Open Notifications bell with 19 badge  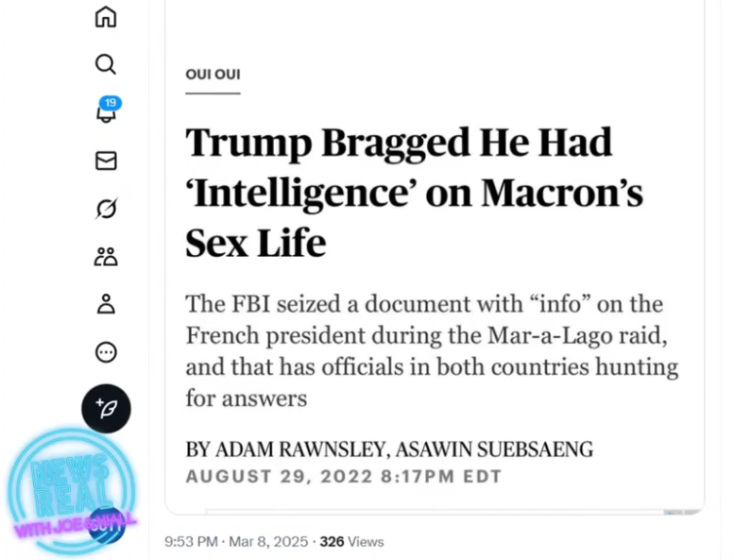pos(107,111)
